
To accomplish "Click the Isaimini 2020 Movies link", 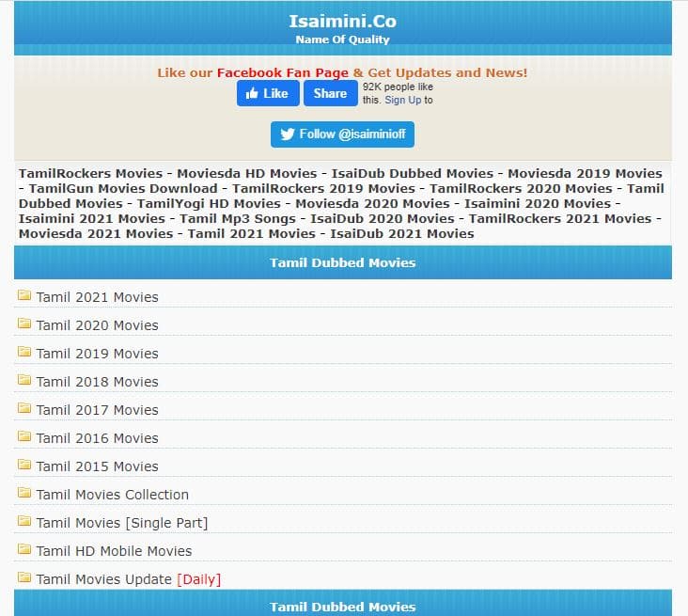I will pyautogui.click(x=538, y=204).
